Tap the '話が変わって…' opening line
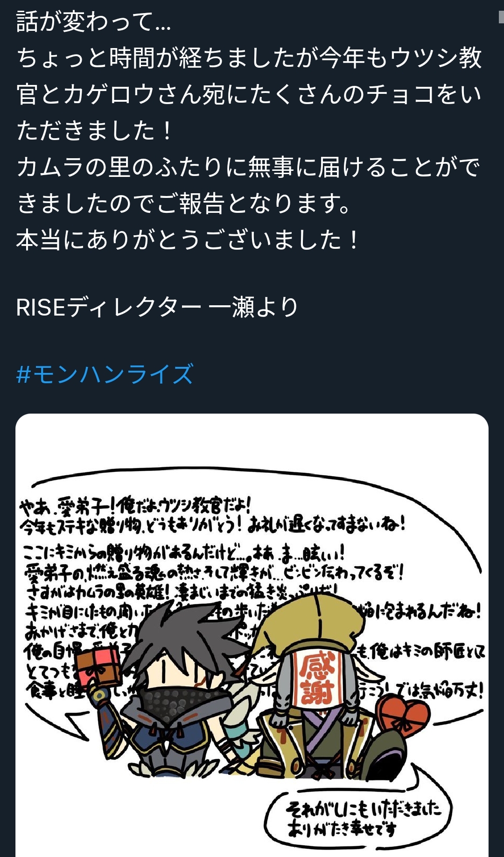 tap(93, 21)
